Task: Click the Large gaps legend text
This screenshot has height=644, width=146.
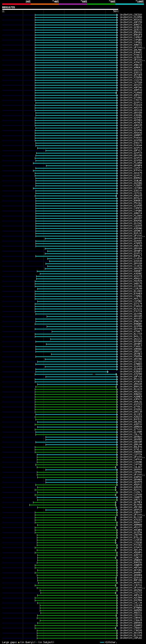Action: click(28, 642)
